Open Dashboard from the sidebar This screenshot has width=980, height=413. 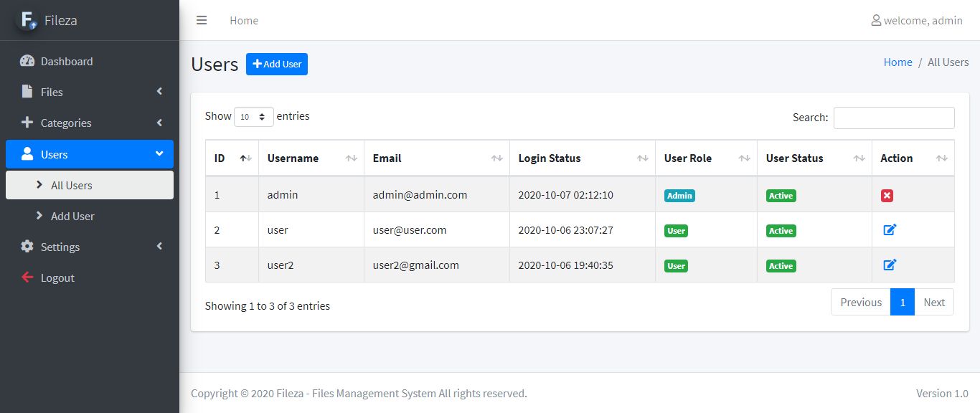point(67,62)
